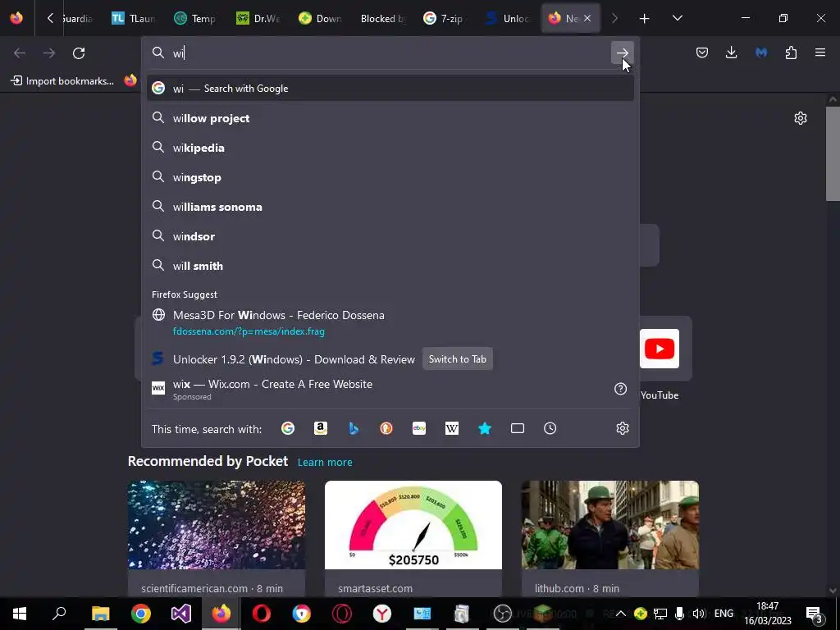The height and width of the screenshot is (630, 840).
Task: Search in Bookmarks star icon
Action: pyautogui.click(x=485, y=428)
